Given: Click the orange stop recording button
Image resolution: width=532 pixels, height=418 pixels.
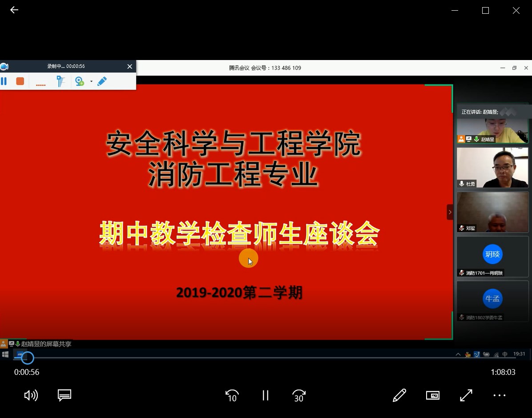Looking at the screenshot, I should pyautogui.click(x=20, y=81).
